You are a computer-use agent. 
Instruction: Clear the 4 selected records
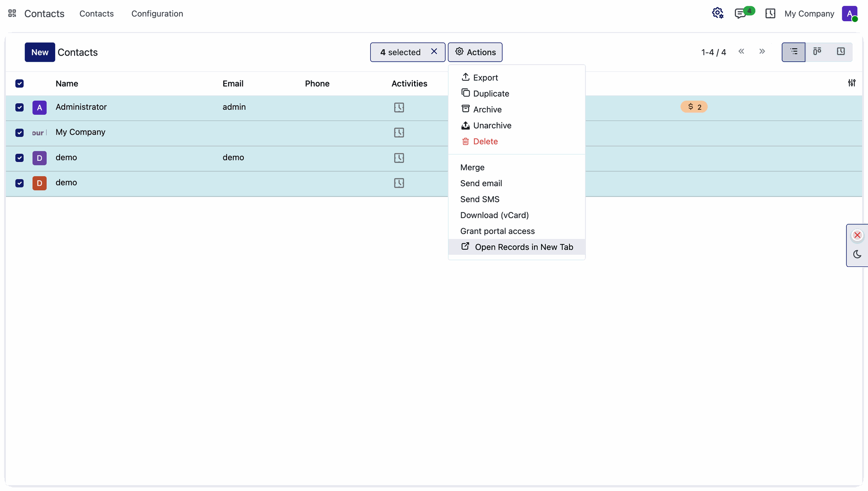pos(434,51)
